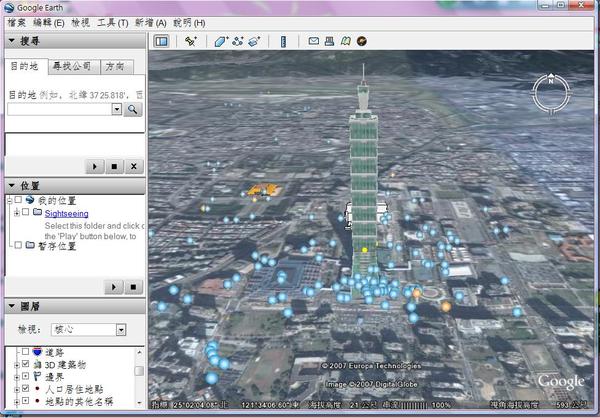Click the compass North ring
This screenshot has width=600, height=418.
(551, 94)
